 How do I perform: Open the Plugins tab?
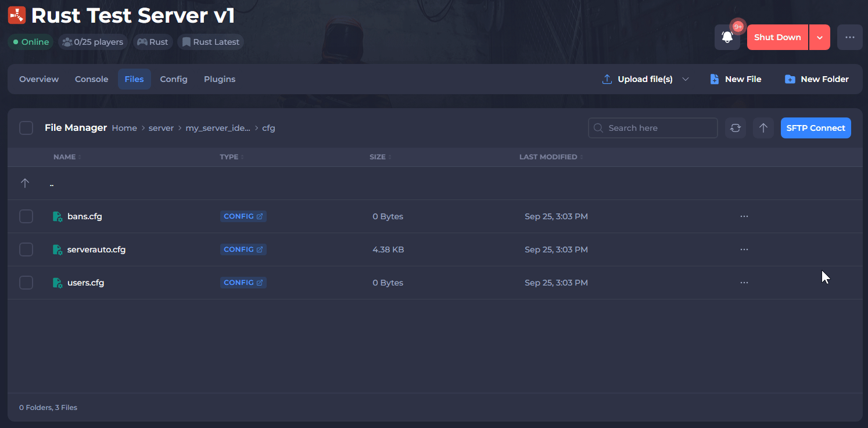click(219, 79)
